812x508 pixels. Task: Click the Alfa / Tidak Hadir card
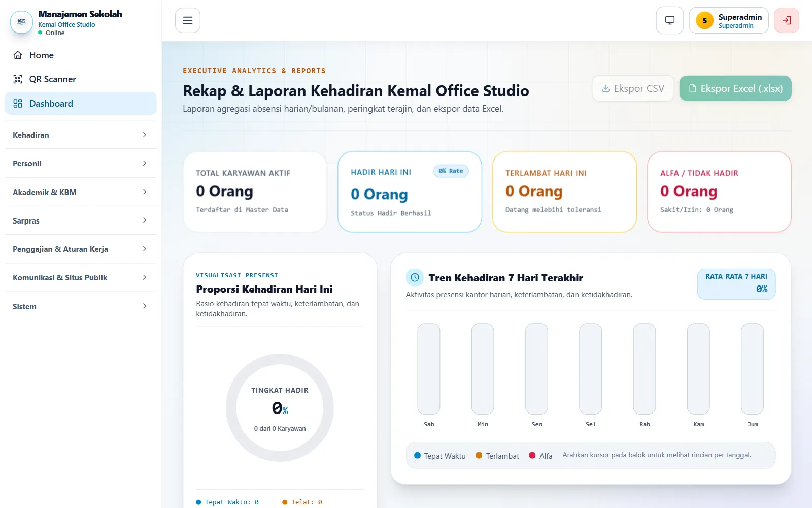[719, 192]
